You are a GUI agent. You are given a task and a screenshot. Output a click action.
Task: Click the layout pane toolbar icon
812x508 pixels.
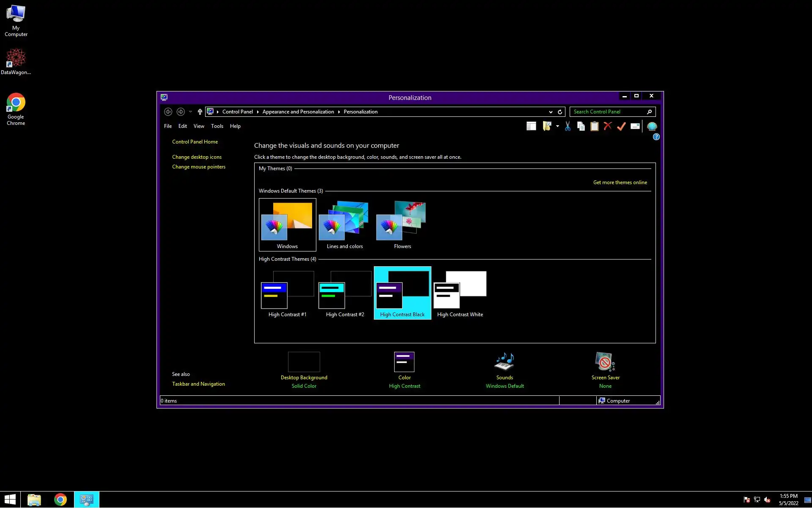point(531,126)
